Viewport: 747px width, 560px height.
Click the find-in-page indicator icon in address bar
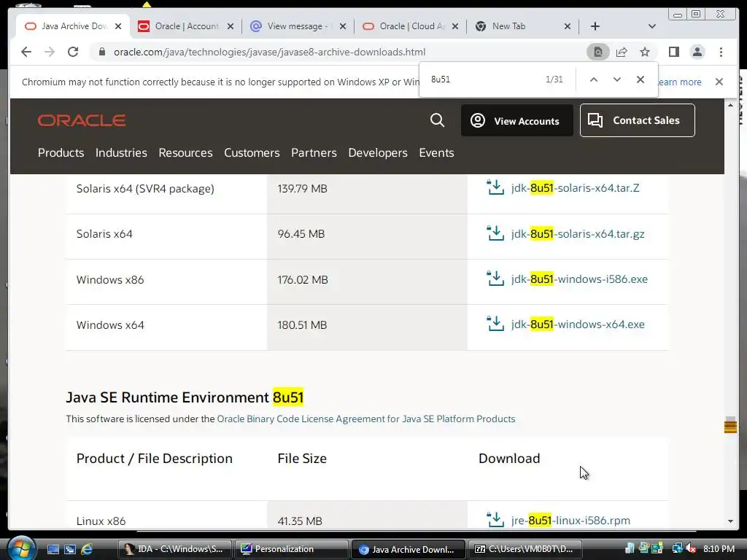[598, 52]
